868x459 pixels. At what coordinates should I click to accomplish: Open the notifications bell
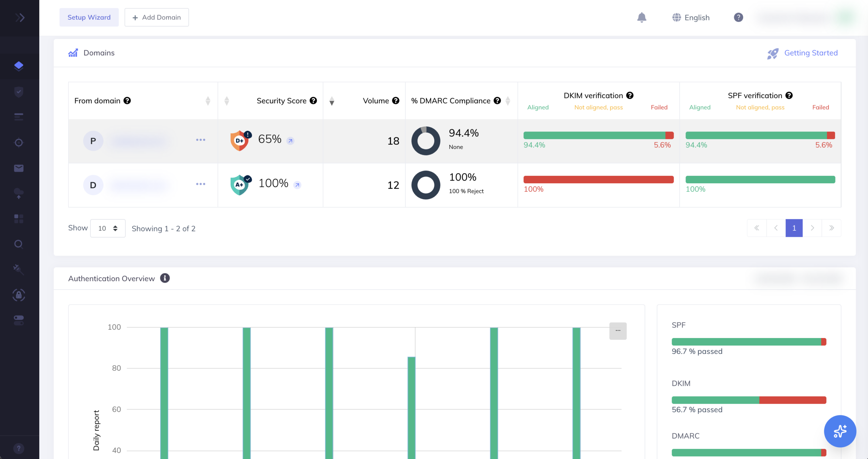point(642,17)
